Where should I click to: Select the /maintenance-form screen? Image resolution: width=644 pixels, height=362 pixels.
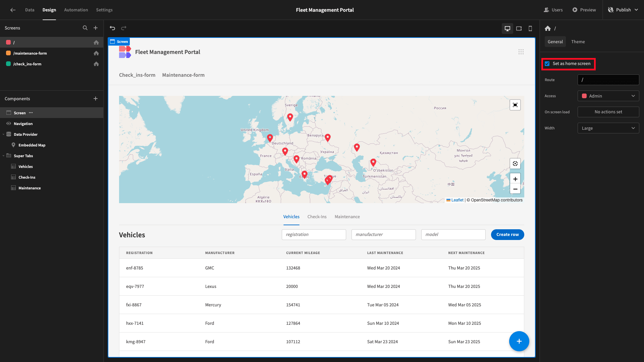[52, 53]
